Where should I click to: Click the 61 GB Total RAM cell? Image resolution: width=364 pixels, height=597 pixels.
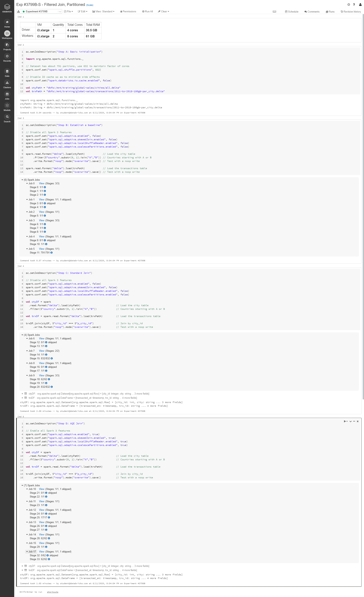[x=93, y=36]
